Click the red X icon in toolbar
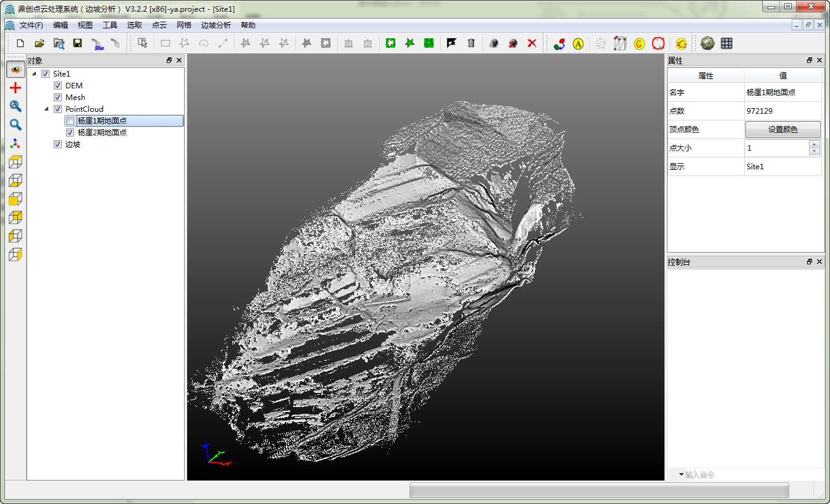 coord(532,43)
